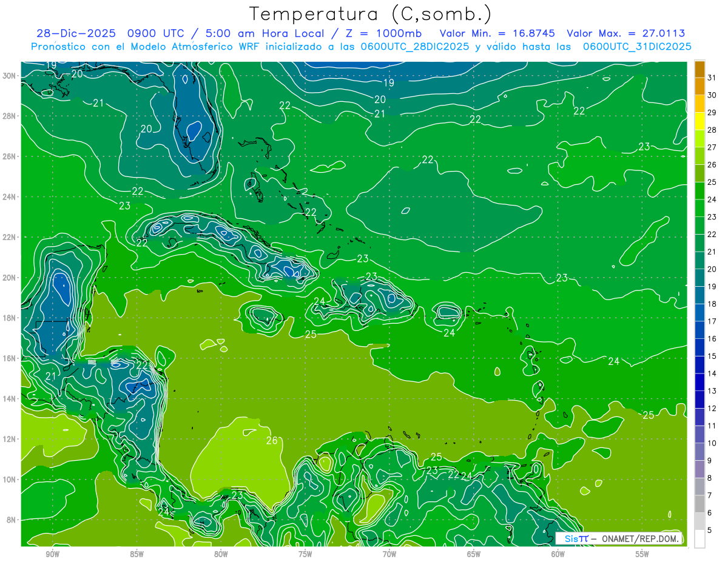Select the date text "28-Dic-2025"
This screenshot has height=562, width=728.
pyautogui.click(x=76, y=33)
